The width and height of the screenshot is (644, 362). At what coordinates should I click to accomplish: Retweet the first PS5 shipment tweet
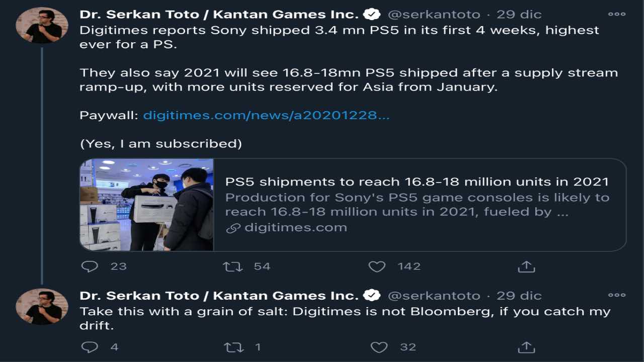pyautogui.click(x=233, y=266)
